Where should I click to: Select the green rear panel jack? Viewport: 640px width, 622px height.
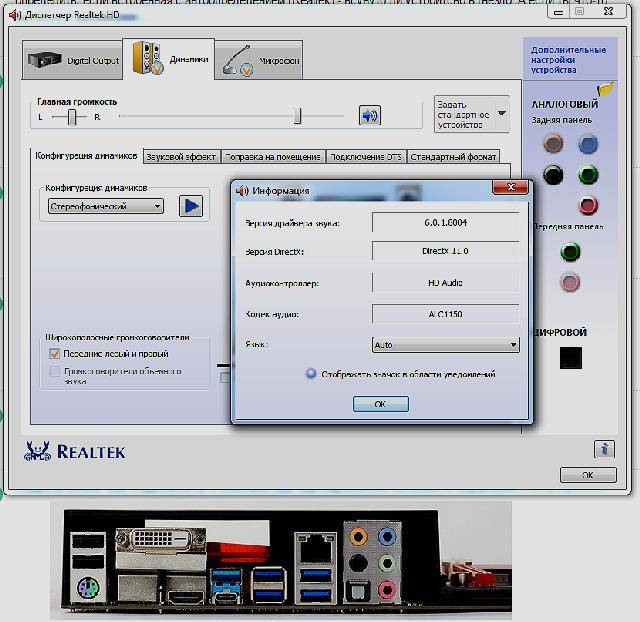tap(588, 175)
